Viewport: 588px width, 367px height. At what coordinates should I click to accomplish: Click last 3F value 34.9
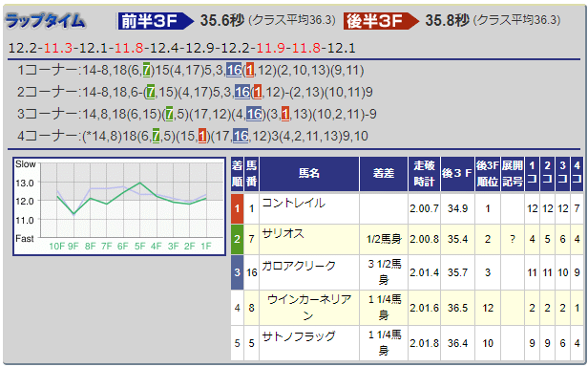(x=457, y=208)
